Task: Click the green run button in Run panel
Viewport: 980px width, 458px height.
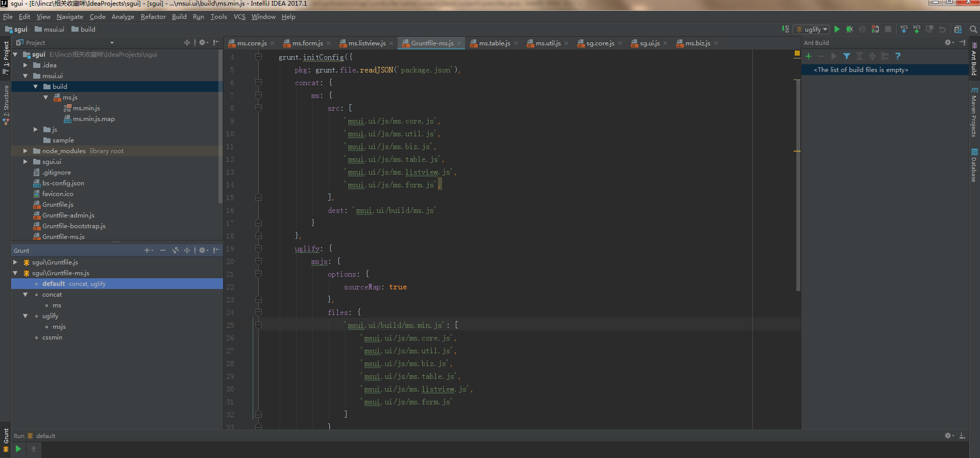Action: 18,449
